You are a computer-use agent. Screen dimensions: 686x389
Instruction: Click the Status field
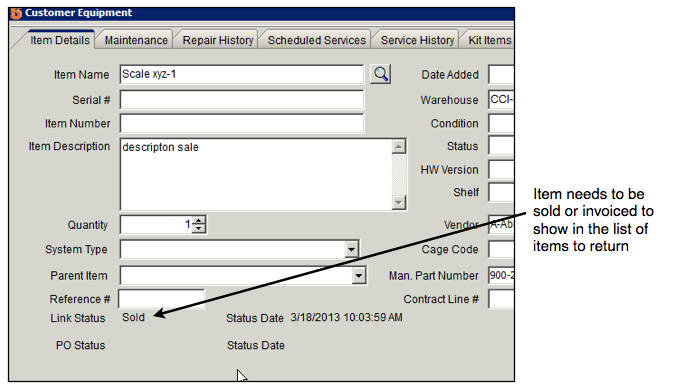click(x=501, y=146)
